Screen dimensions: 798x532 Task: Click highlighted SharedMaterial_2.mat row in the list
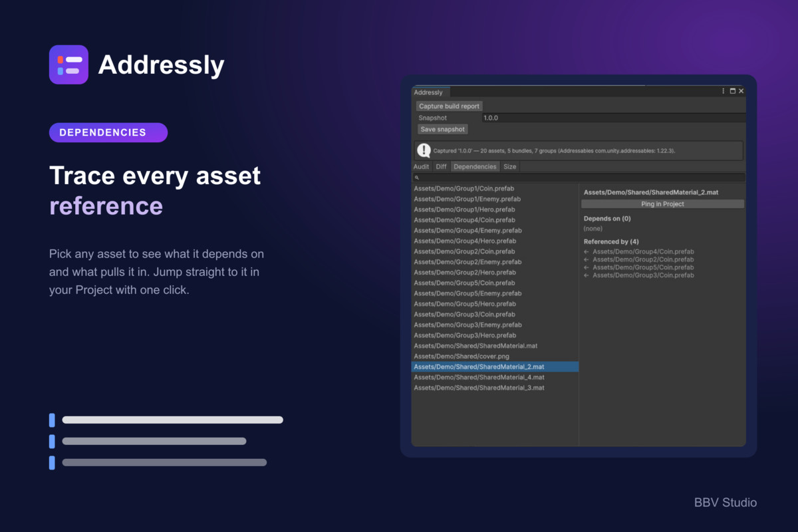tap(495, 367)
